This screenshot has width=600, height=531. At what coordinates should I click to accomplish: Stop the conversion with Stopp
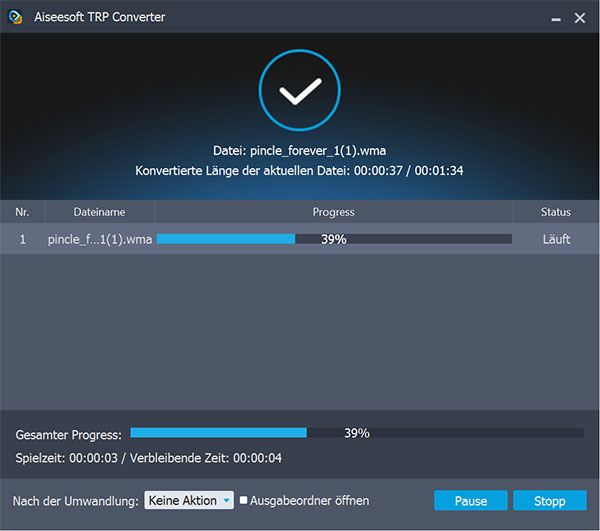point(549,500)
